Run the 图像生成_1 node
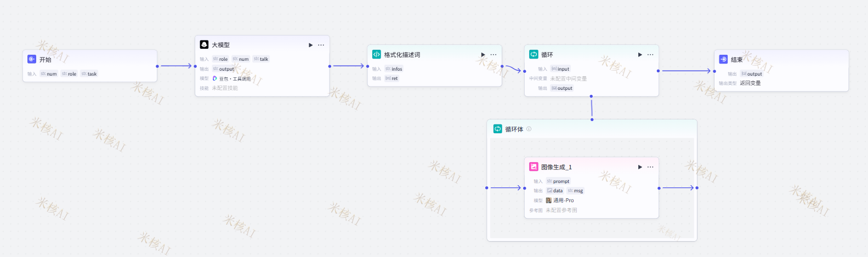 639,167
